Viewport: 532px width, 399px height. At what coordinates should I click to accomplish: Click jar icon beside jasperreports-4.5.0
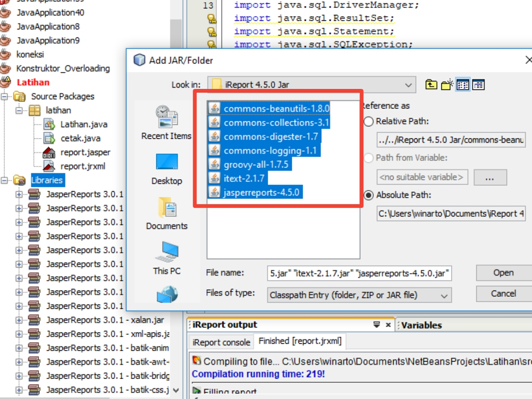tap(214, 192)
